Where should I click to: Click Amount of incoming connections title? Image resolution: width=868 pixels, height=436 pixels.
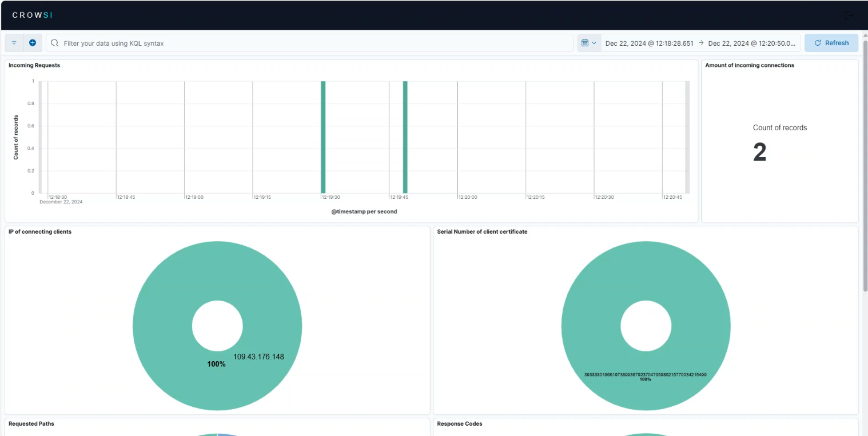(x=750, y=65)
